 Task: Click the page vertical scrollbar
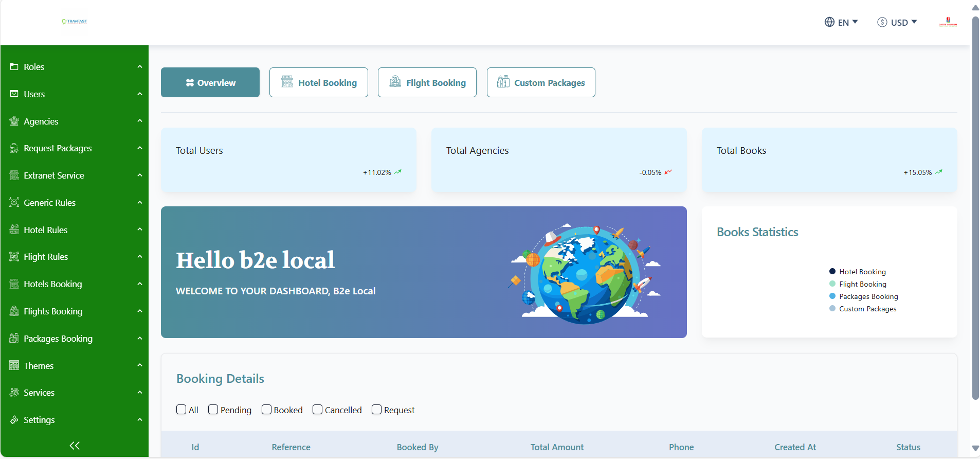[x=975, y=206]
